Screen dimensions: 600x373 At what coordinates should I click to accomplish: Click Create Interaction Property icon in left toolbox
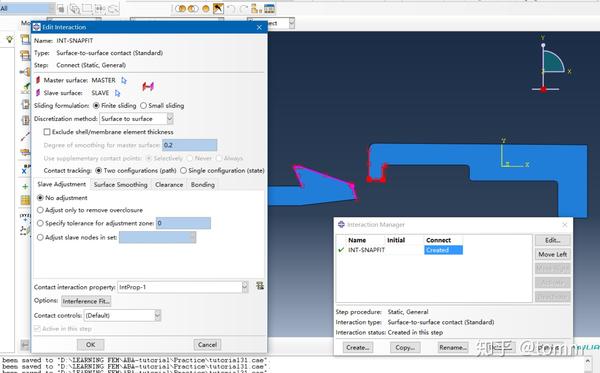coord(25,55)
